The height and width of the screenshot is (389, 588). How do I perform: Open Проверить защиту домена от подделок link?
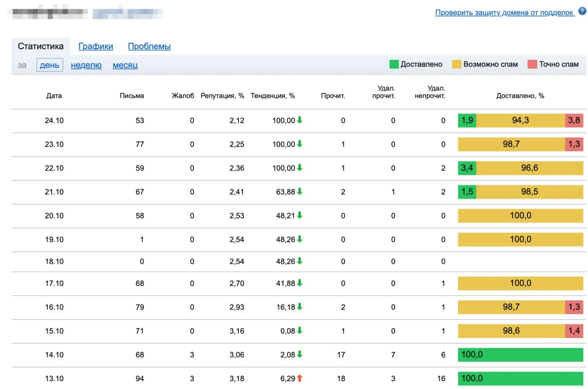pyautogui.click(x=504, y=12)
